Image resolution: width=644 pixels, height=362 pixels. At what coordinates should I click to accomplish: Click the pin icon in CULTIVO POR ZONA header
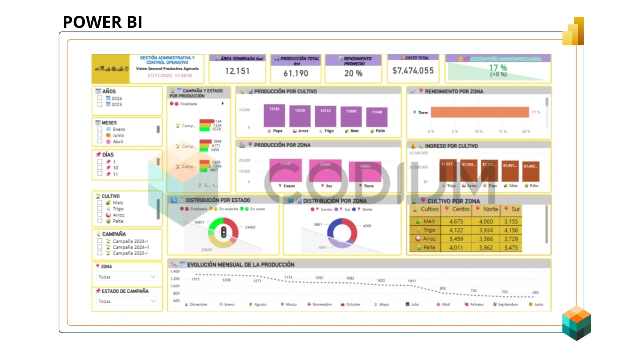423,200
